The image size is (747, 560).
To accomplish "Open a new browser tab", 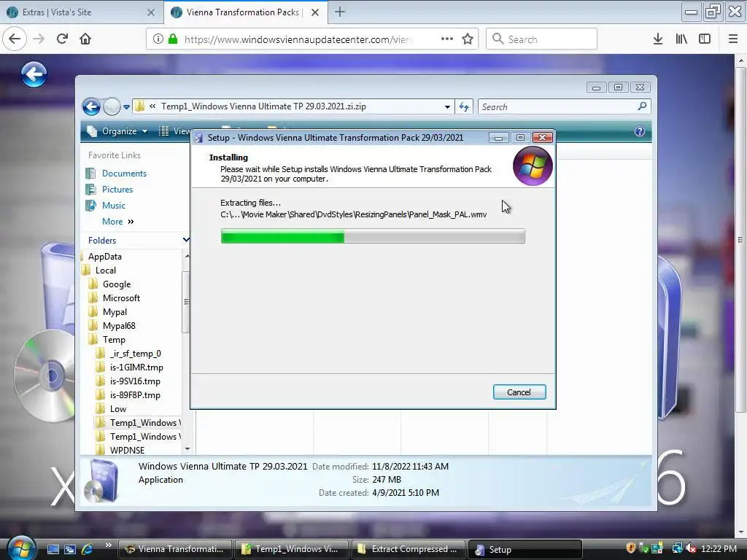I will pos(340,12).
